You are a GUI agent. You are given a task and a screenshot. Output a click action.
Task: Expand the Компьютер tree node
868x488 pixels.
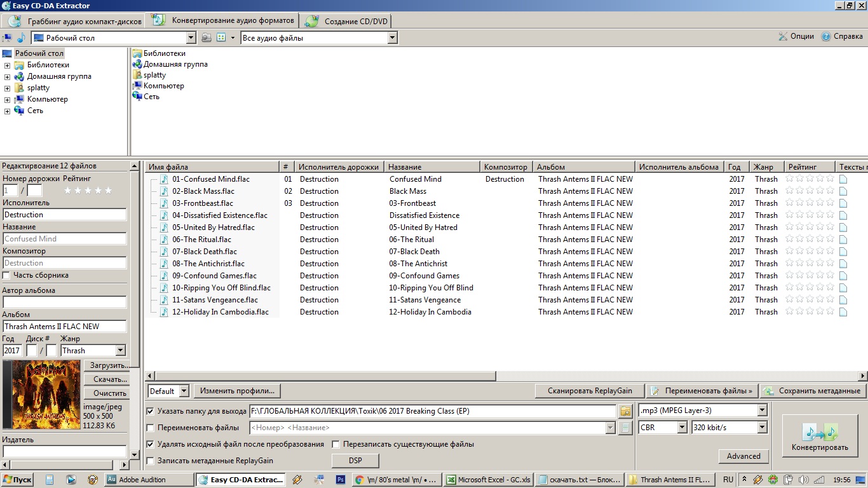(x=7, y=100)
